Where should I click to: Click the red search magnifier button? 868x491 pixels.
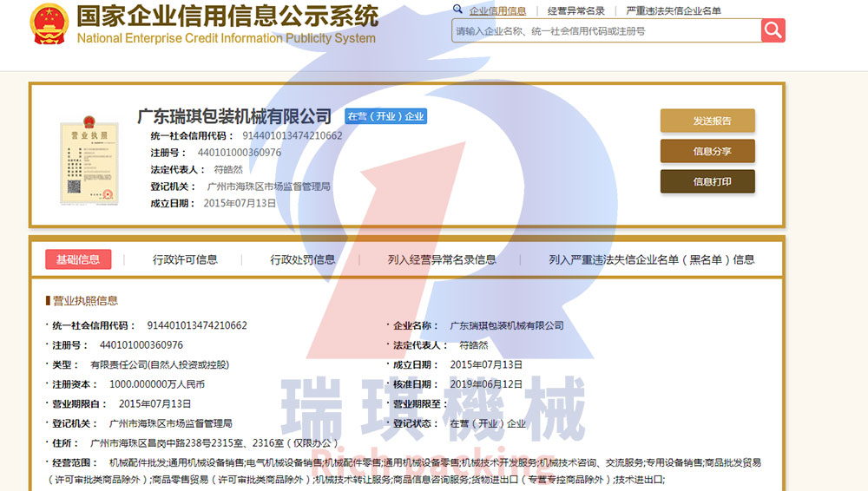coord(773,30)
